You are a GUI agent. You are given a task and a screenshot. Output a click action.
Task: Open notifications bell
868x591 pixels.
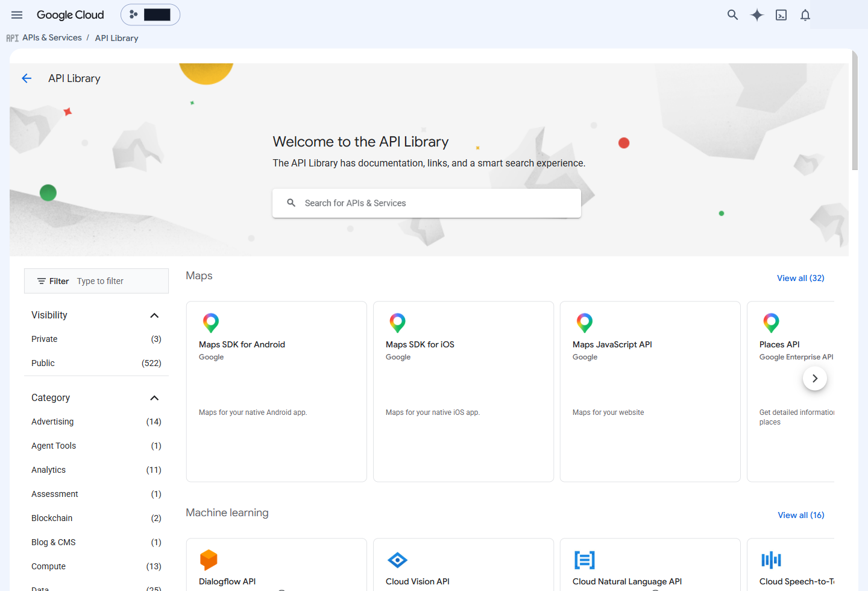point(805,15)
